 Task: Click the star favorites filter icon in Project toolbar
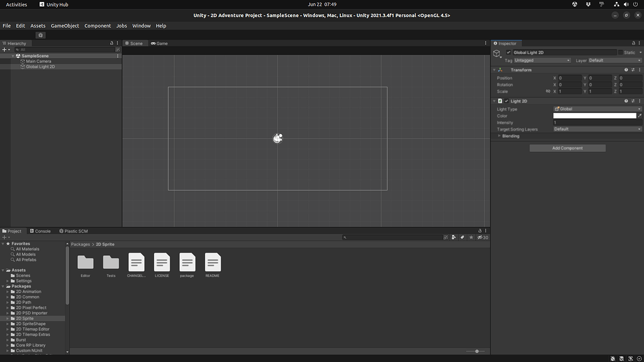[471, 238]
